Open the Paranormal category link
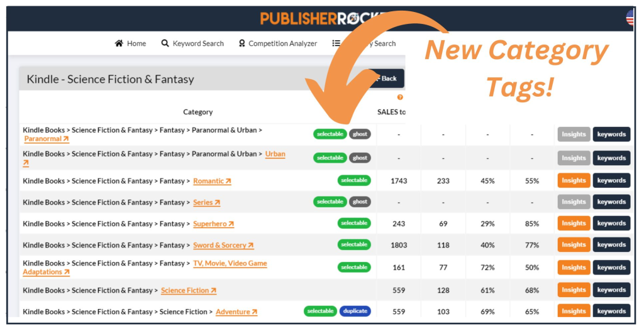 click(x=47, y=139)
